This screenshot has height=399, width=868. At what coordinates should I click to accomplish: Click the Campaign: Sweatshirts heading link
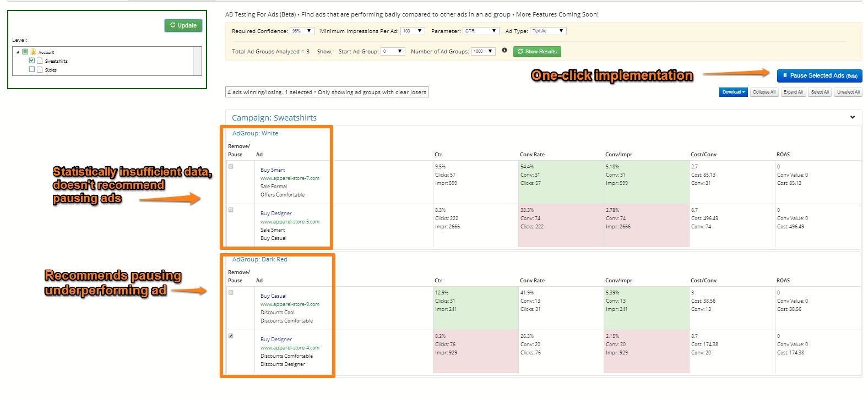pos(274,118)
